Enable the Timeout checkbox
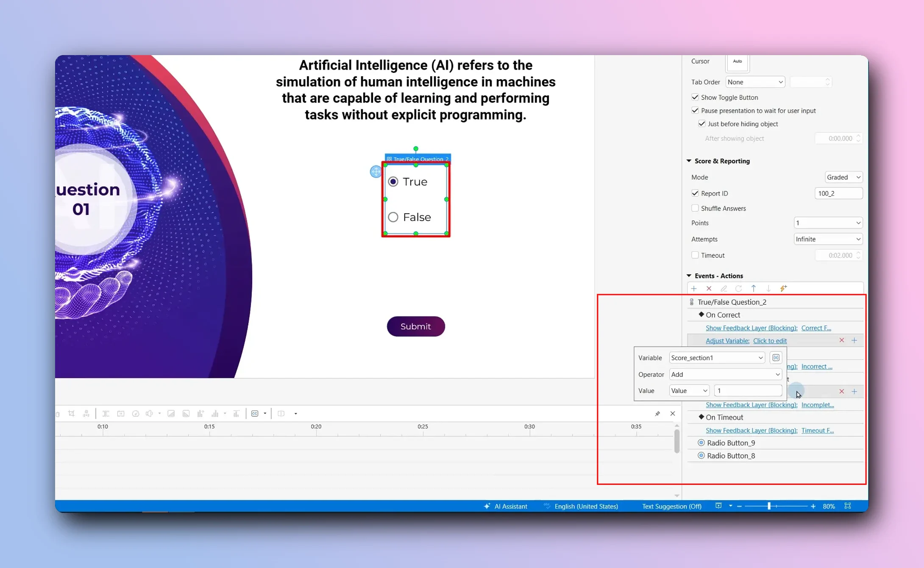924x568 pixels. (695, 255)
